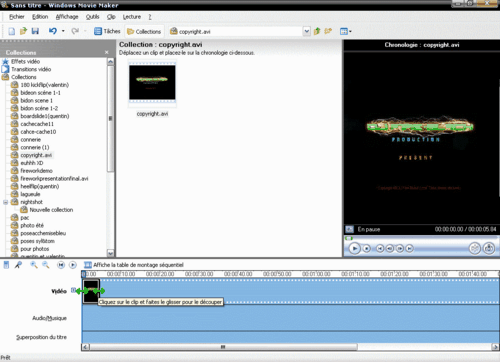Click the timeline horizontal scrollbar thumb
This screenshot has height=362, width=500.
point(223,347)
